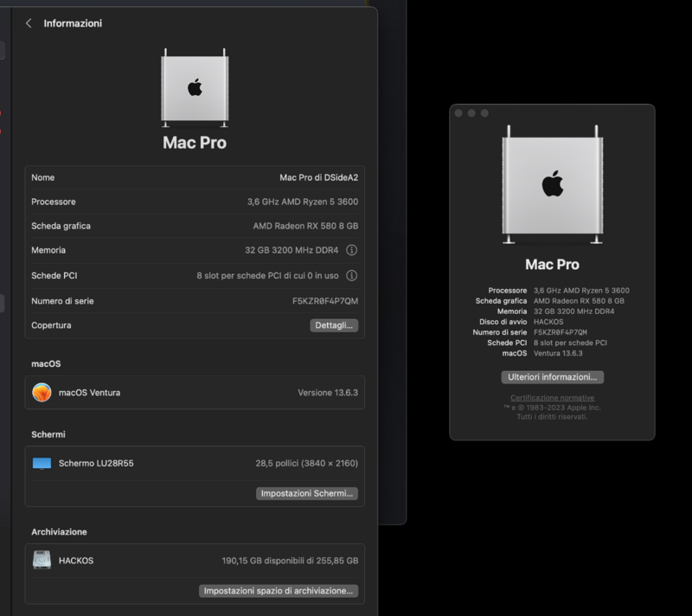Click '8 slot per schede PCI di cui 0 in uso'
This screenshot has height=616, width=692.
click(267, 276)
